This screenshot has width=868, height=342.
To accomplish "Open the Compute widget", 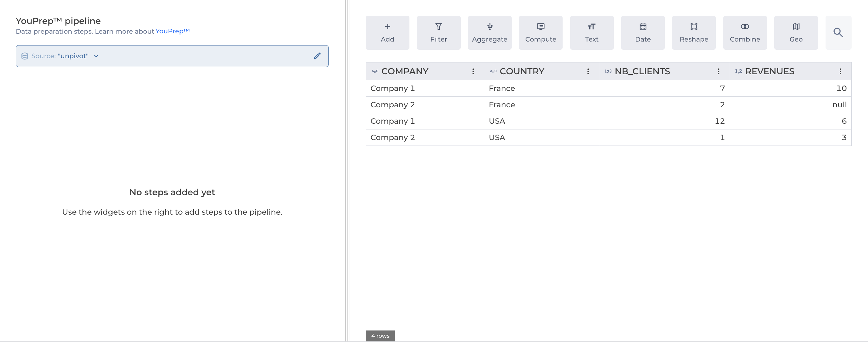I will point(540,33).
